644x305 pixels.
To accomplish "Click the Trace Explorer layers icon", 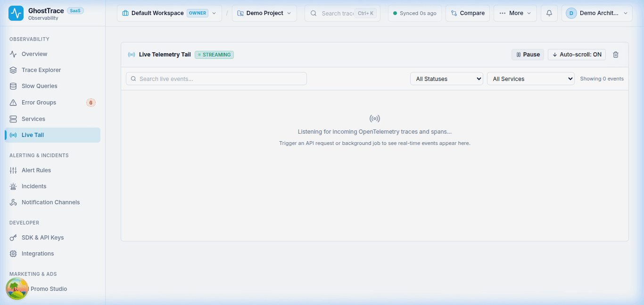I will point(13,70).
